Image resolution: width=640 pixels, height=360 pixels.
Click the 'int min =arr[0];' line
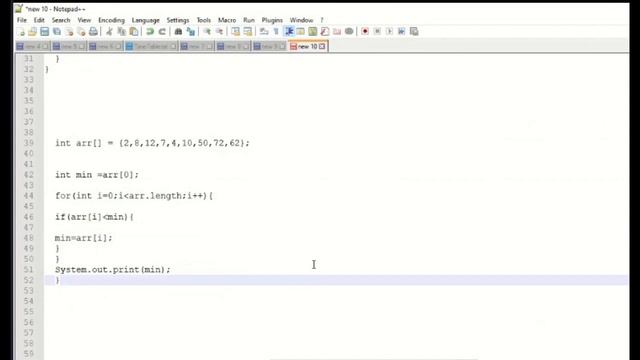tap(97, 175)
